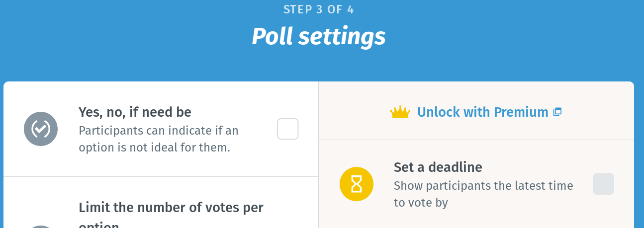Toggle the Set a deadline checkbox
Viewport: 644px width, 228px height.
click(603, 184)
